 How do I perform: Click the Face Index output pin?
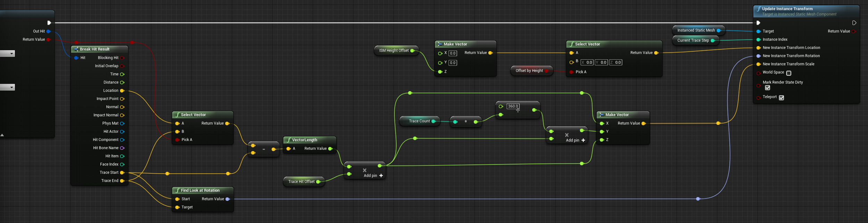click(x=122, y=164)
